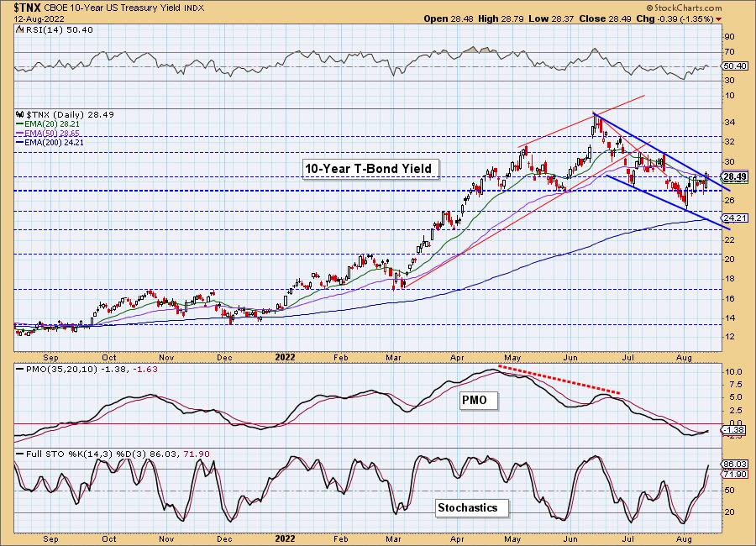Image resolution: width=756 pixels, height=546 pixels.
Task: Click the 32 level on price axis
Action: 729,142
